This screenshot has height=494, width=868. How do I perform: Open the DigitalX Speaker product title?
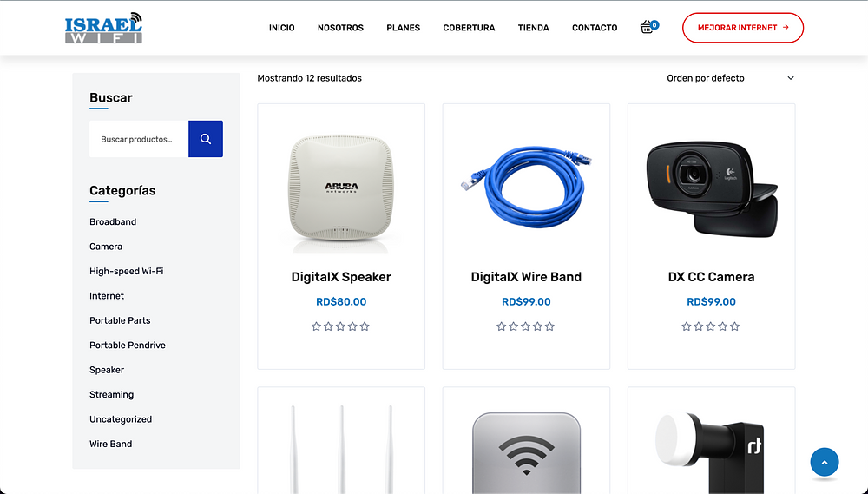[x=341, y=277]
